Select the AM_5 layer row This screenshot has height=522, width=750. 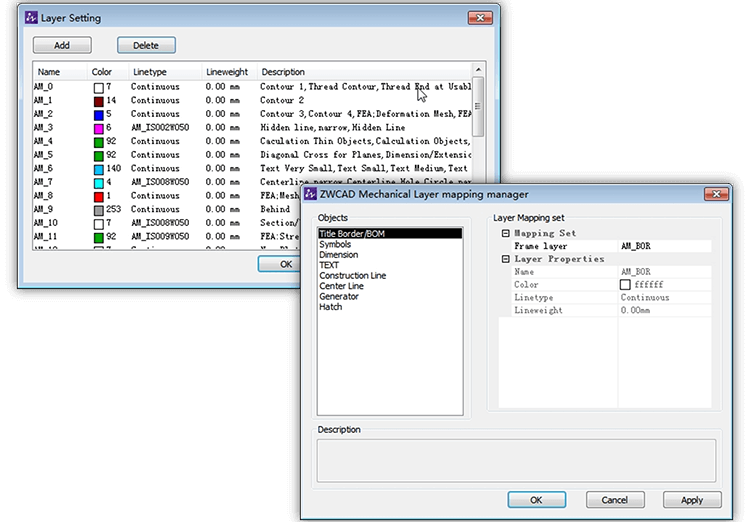click(42, 155)
